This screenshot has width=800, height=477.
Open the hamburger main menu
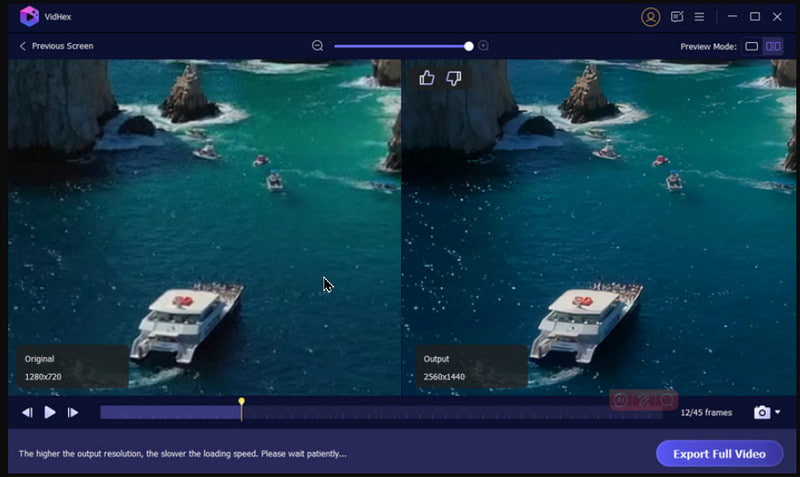click(x=699, y=17)
